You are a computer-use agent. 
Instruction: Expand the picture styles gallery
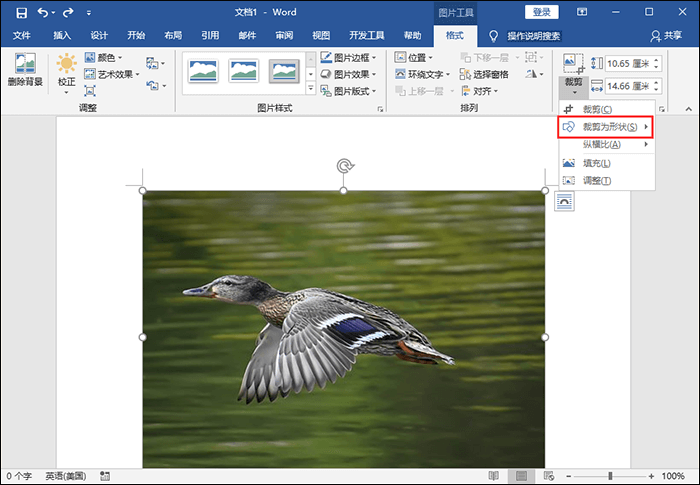pyautogui.click(x=311, y=88)
